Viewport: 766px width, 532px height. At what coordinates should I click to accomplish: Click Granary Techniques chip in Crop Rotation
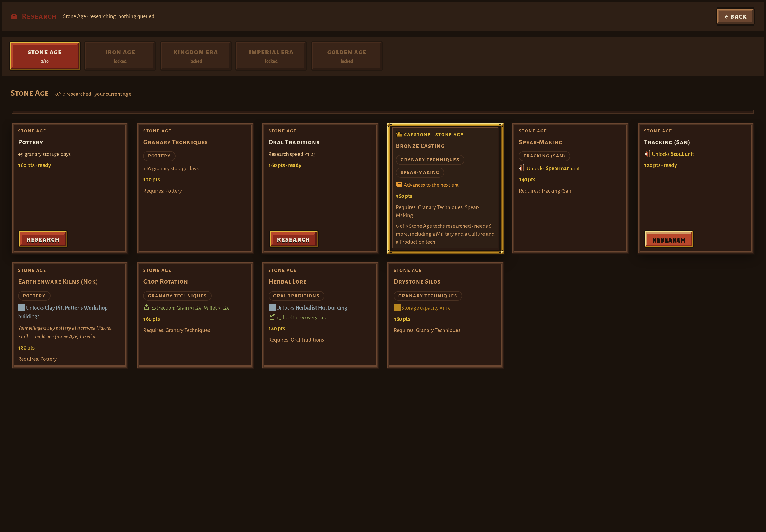tap(177, 296)
